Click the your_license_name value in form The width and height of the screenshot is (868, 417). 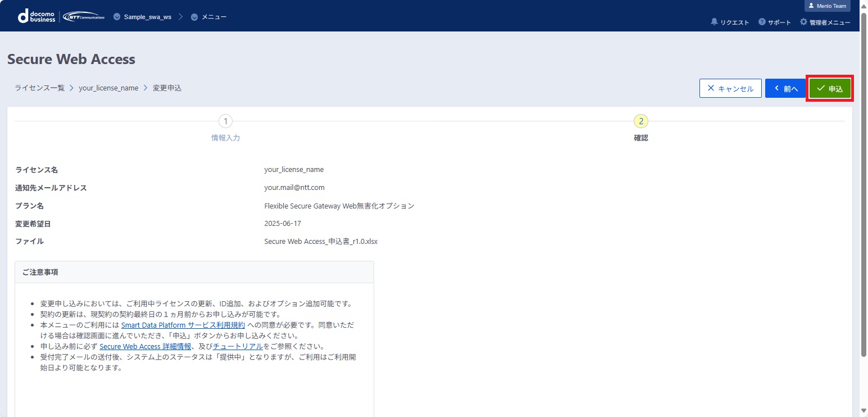click(x=294, y=170)
